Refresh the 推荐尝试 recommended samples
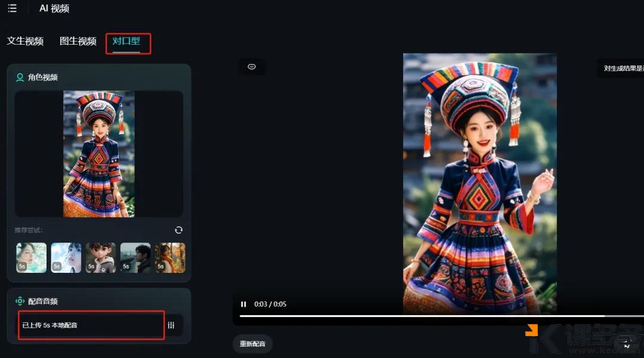 178,230
